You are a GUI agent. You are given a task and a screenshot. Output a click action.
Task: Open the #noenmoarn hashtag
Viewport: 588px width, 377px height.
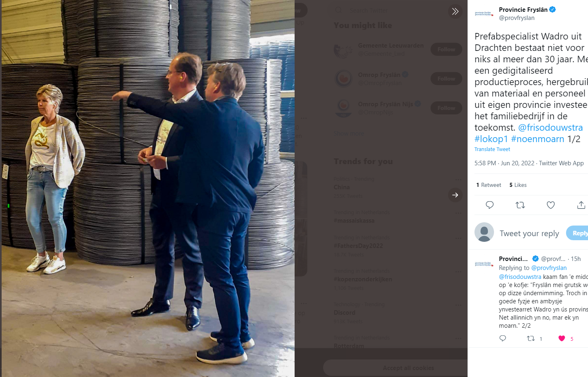coord(538,139)
